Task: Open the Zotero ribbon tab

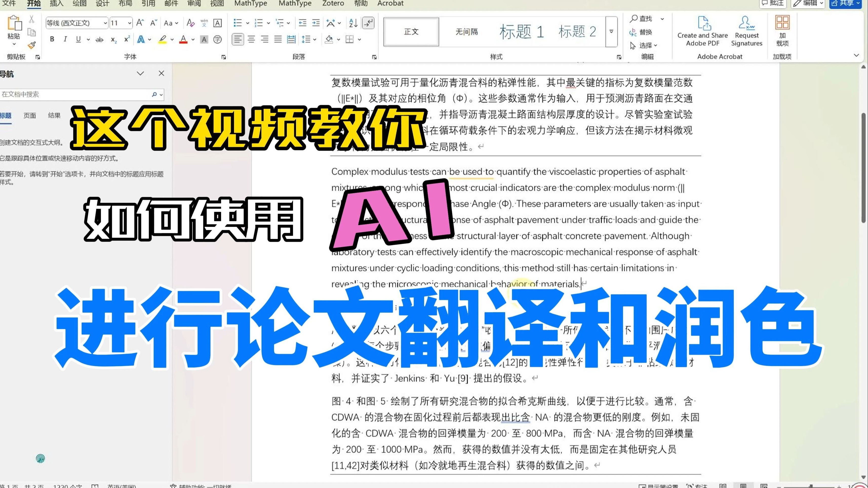Action: coord(333,3)
